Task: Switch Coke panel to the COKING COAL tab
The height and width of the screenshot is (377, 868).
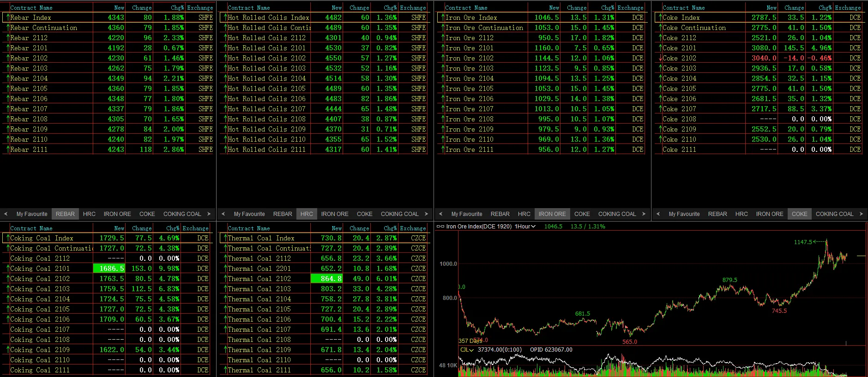Action: [835, 214]
